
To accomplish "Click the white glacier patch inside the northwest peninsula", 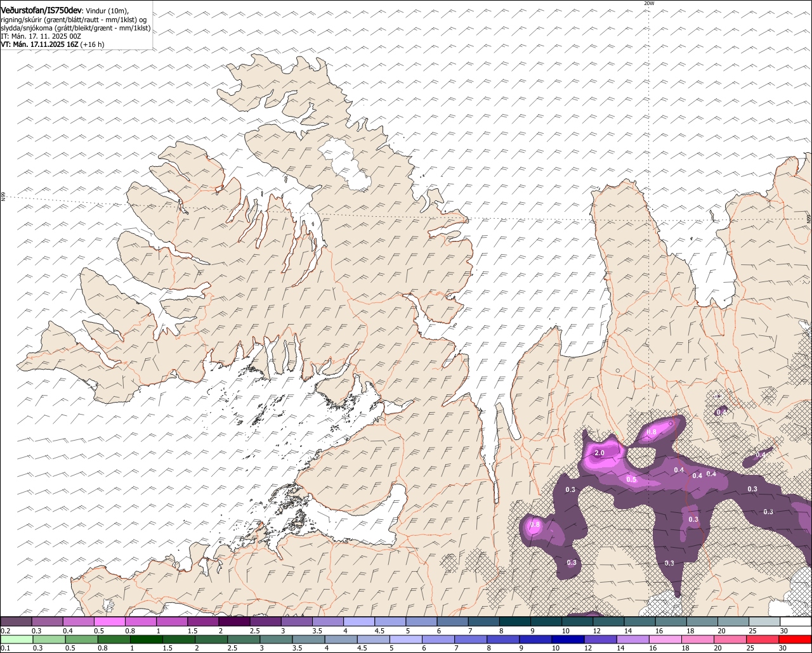I will 346,164.
